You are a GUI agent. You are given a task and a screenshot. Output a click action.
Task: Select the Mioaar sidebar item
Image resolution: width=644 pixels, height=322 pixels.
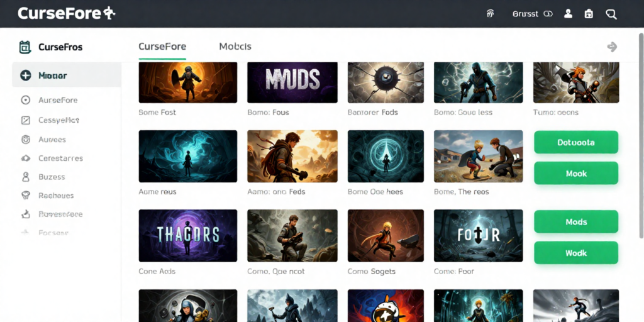[x=67, y=75]
